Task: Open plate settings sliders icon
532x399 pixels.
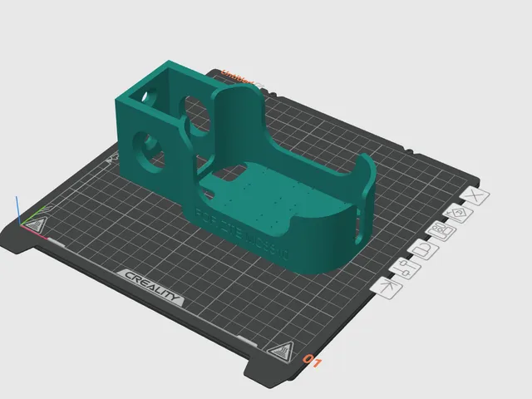Action: [405, 268]
